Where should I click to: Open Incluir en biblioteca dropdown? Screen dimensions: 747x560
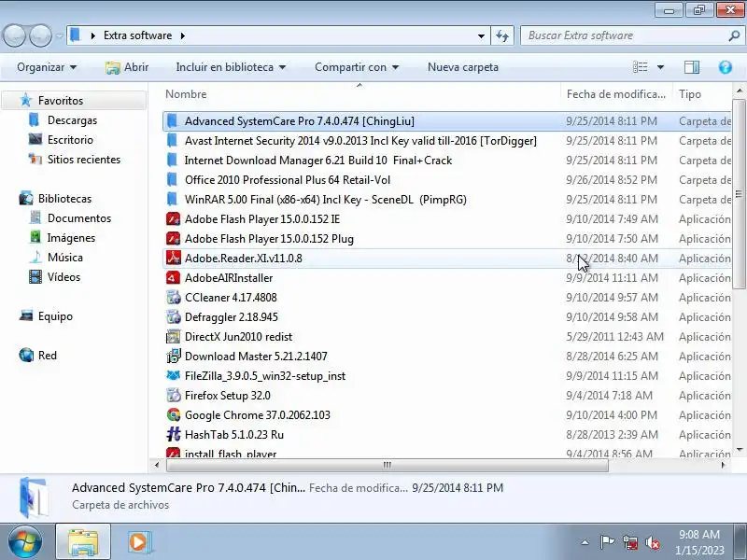coord(231,67)
